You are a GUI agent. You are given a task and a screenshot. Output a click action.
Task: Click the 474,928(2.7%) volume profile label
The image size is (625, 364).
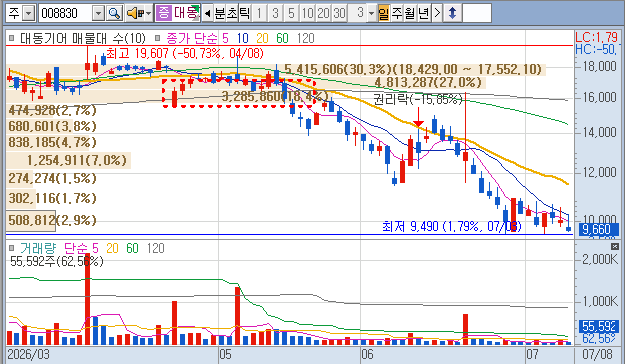point(52,110)
